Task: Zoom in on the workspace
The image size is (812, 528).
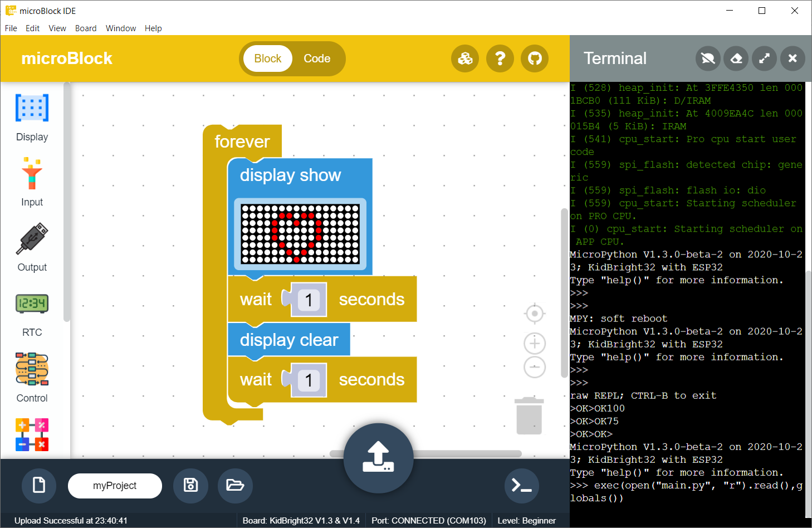Action: point(535,344)
